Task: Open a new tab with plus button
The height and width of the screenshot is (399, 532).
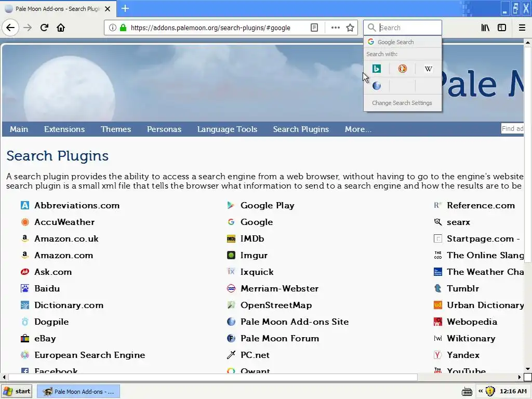Action: (x=125, y=8)
